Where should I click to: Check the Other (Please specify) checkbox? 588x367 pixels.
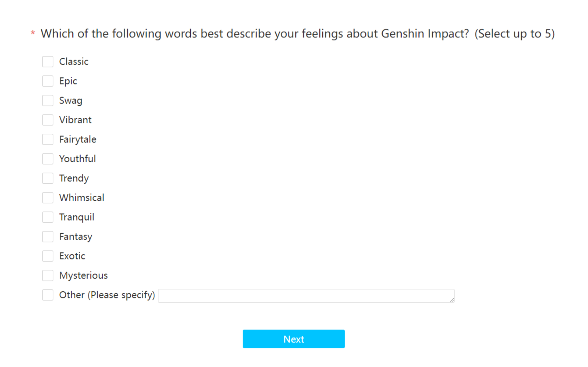click(48, 295)
